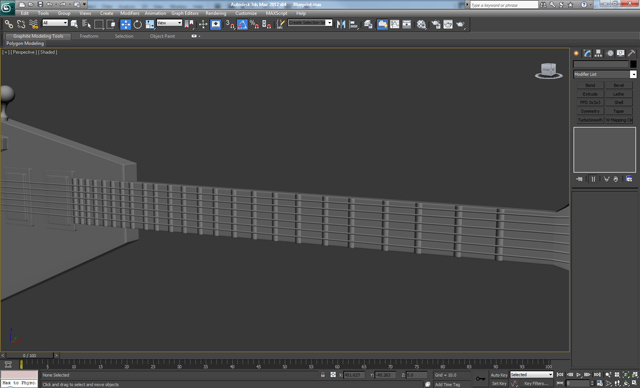This screenshot has width=640, height=388.
Task: Activate Select and Rotate tool
Action: tap(138, 24)
